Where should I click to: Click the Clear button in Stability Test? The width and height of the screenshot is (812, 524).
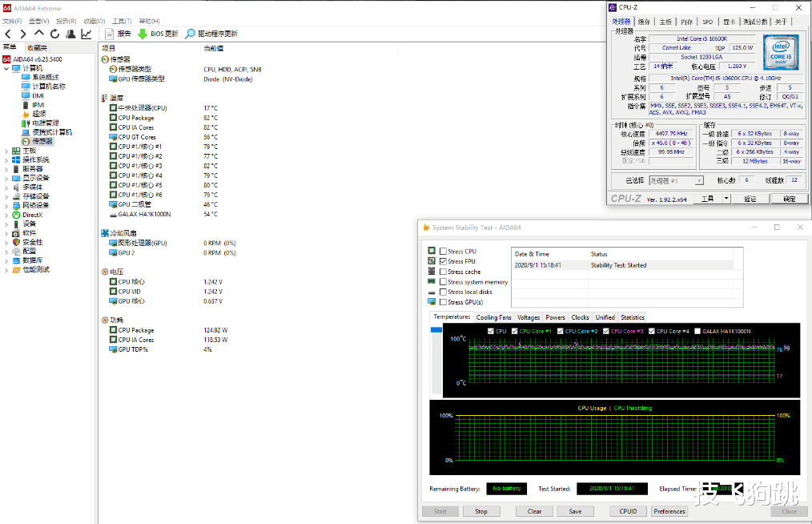click(534, 511)
